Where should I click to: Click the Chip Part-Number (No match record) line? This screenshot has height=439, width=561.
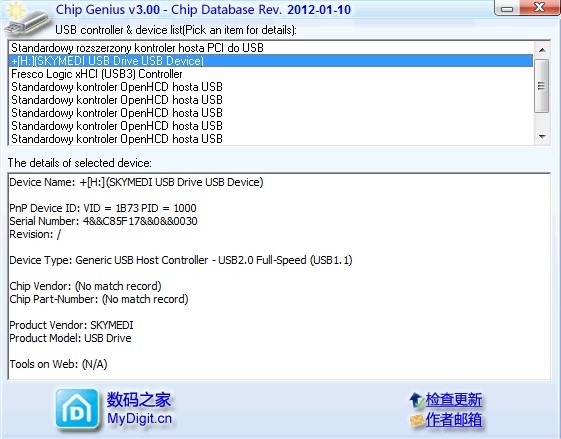coord(99,299)
